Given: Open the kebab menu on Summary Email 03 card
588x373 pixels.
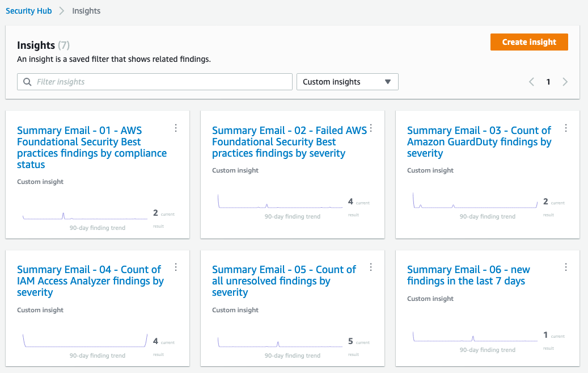Looking at the screenshot, I should (566, 128).
